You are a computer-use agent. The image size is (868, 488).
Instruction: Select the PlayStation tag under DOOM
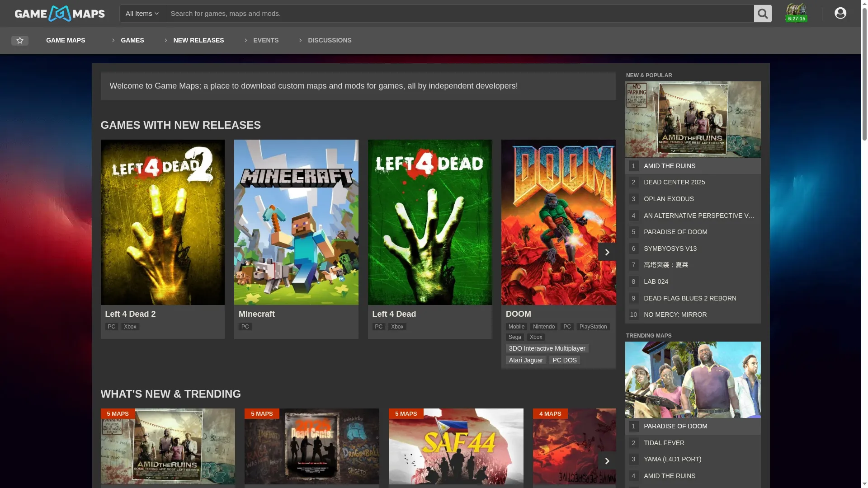point(593,327)
